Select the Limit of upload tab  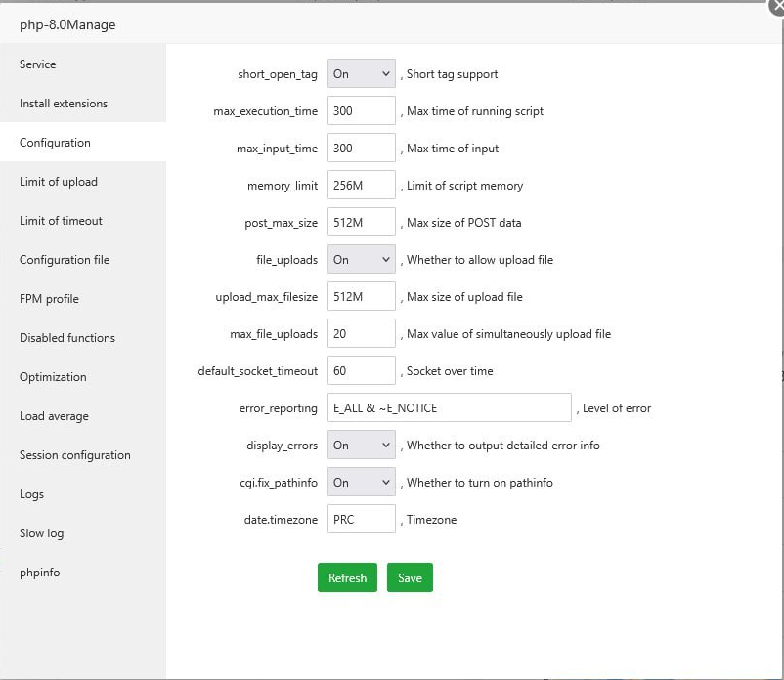59,182
